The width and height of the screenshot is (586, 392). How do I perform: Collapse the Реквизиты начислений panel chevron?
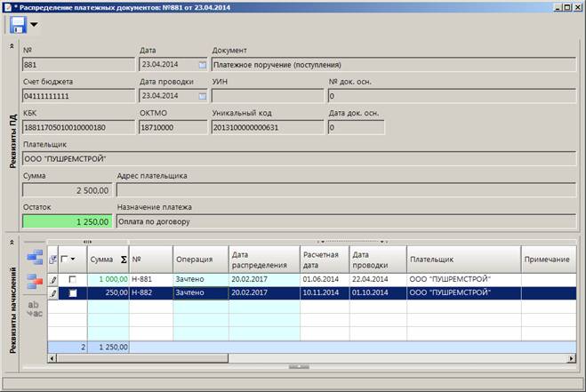click(12, 243)
